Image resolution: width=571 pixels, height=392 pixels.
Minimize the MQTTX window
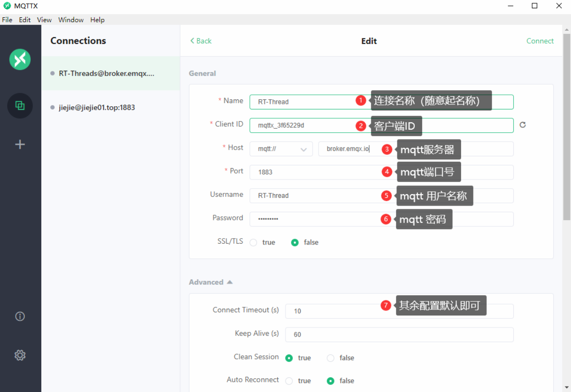click(x=511, y=6)
